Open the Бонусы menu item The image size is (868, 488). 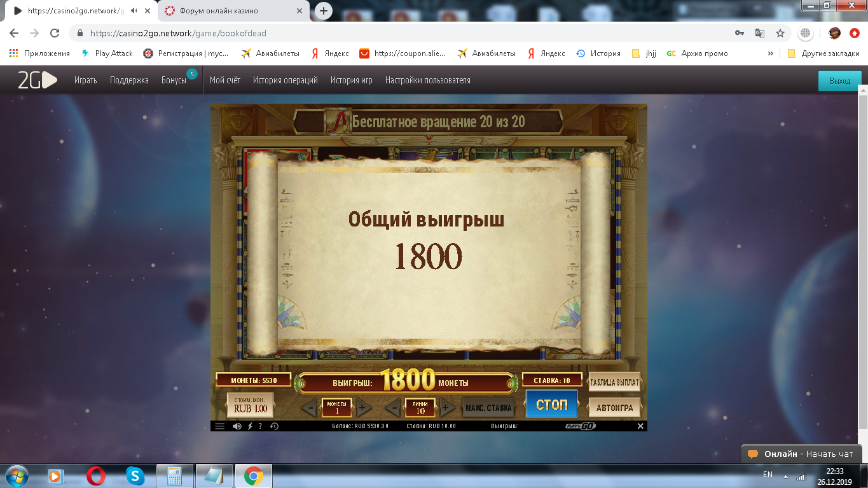click(x=174, y=80)
